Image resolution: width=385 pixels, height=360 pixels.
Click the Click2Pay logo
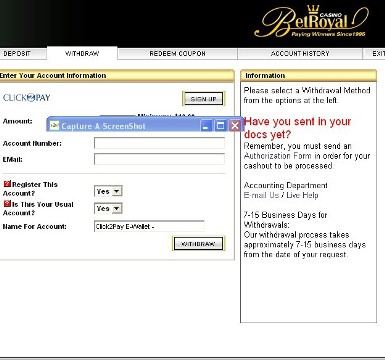pos(27,98)
